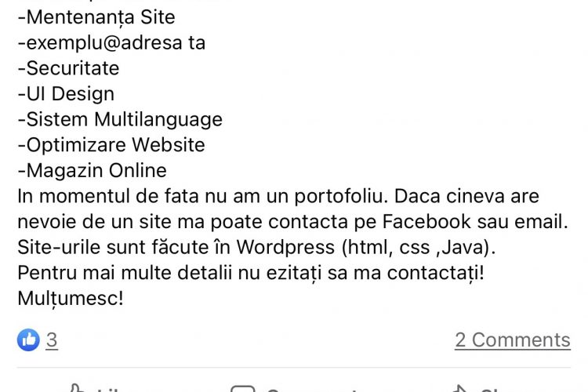Click the Magazin Online line
This screenshot has height=392, width=588.
point(93,170)
